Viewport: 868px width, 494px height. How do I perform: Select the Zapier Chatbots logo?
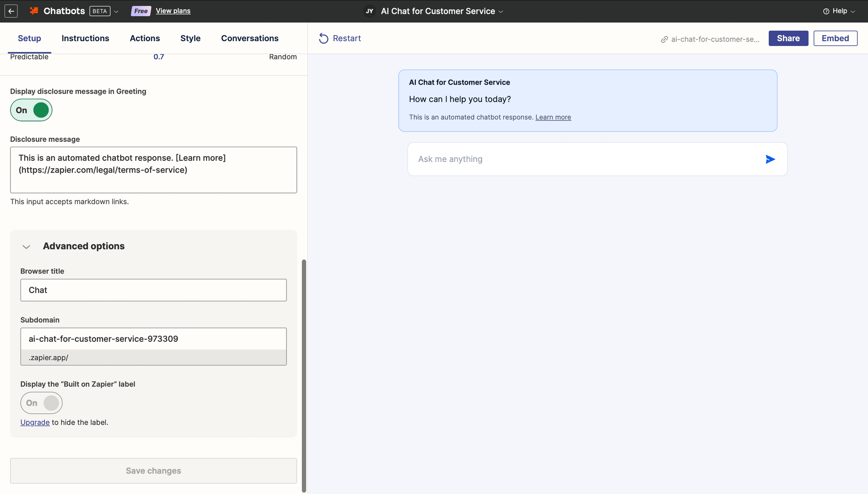35,11
